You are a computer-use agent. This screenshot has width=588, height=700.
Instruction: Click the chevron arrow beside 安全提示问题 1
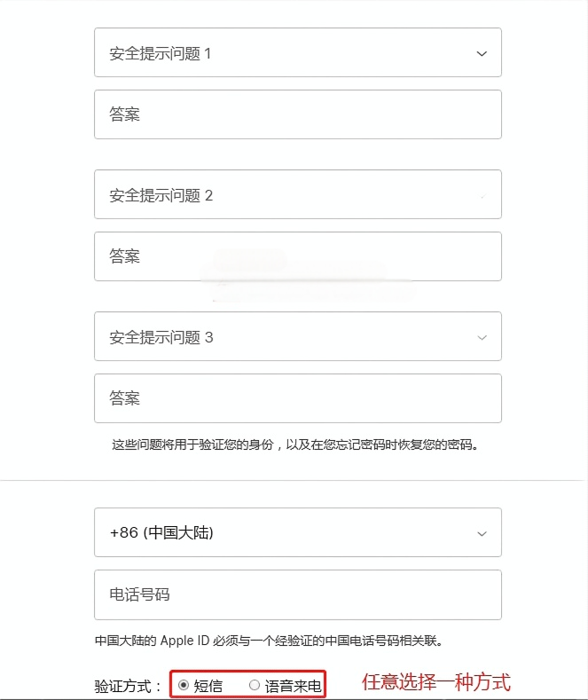pyautogui.click(x=482, y=53)
